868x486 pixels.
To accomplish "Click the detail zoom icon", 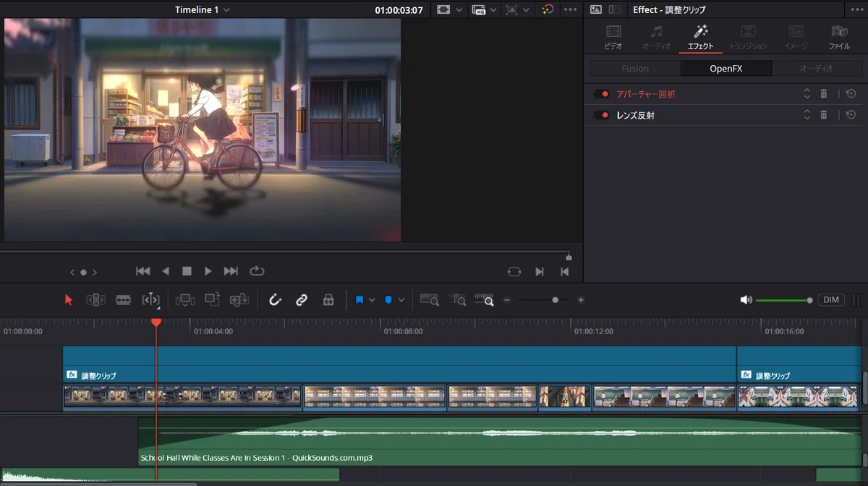I will [x=457, y=299].
